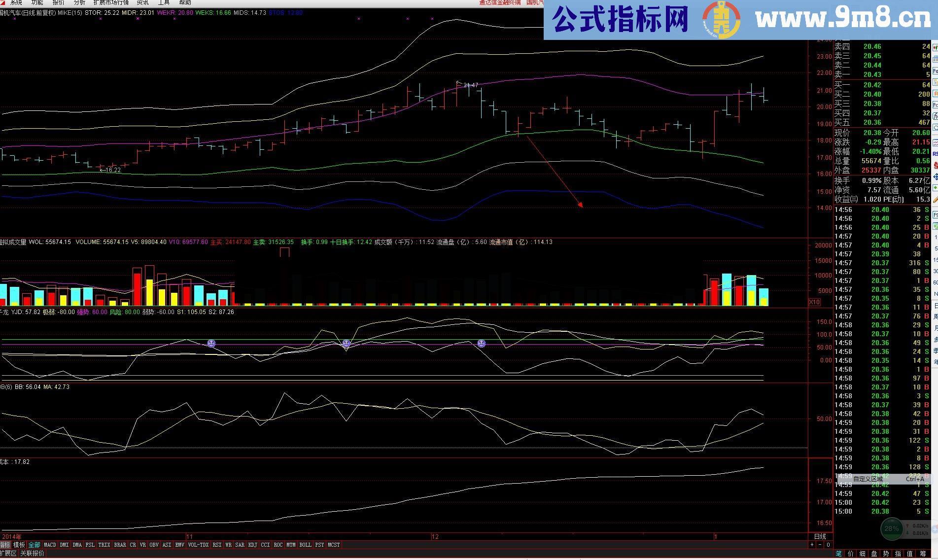Click the green 28% speed indicator circle
The image size is (938, 560).
click(x=891, y=528)
